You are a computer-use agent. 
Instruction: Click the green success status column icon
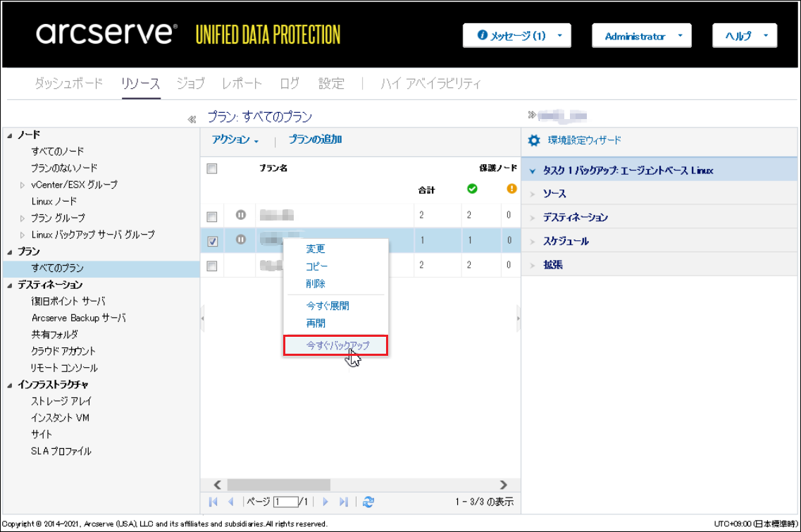point(472,189)
